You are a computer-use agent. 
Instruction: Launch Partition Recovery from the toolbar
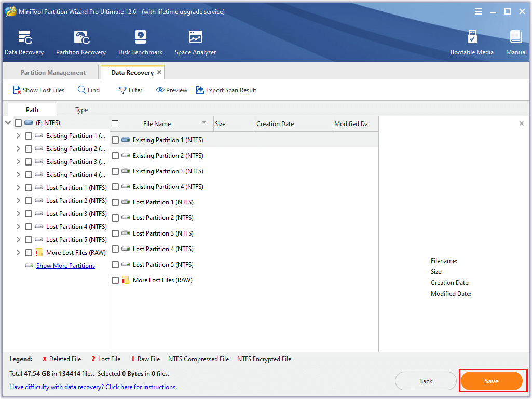click(x=81, y=37)
